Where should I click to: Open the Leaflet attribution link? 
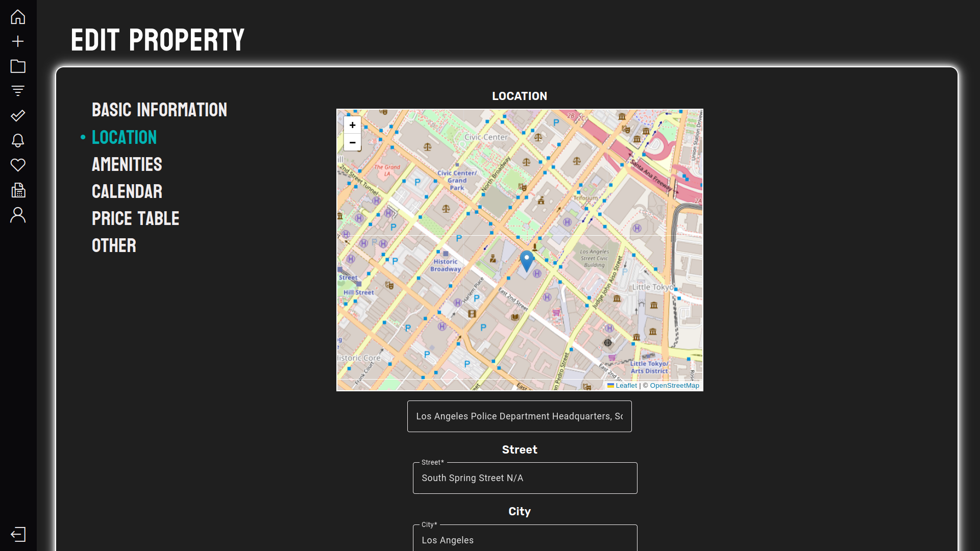click(626, 386)
